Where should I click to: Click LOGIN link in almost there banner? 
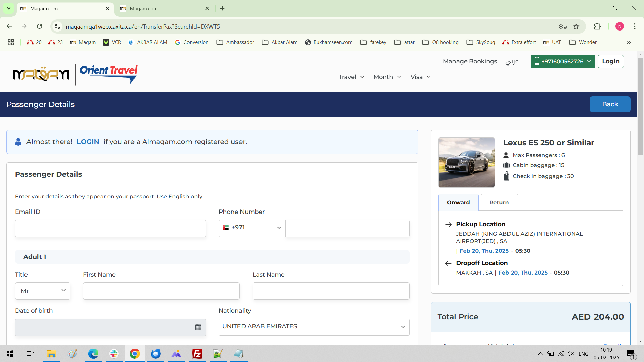point(88,142)
